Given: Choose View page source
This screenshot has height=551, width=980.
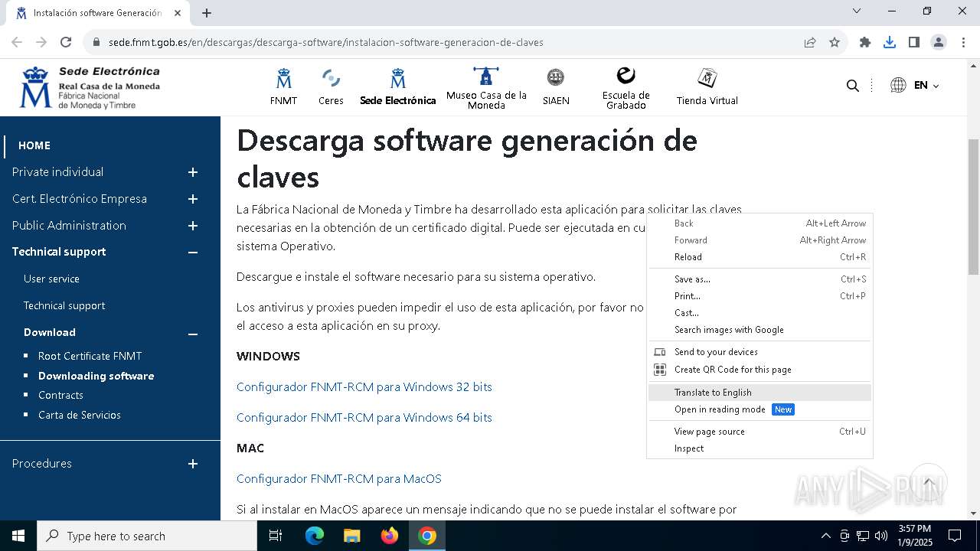Looking at the screenshot, I should point(759,432).
